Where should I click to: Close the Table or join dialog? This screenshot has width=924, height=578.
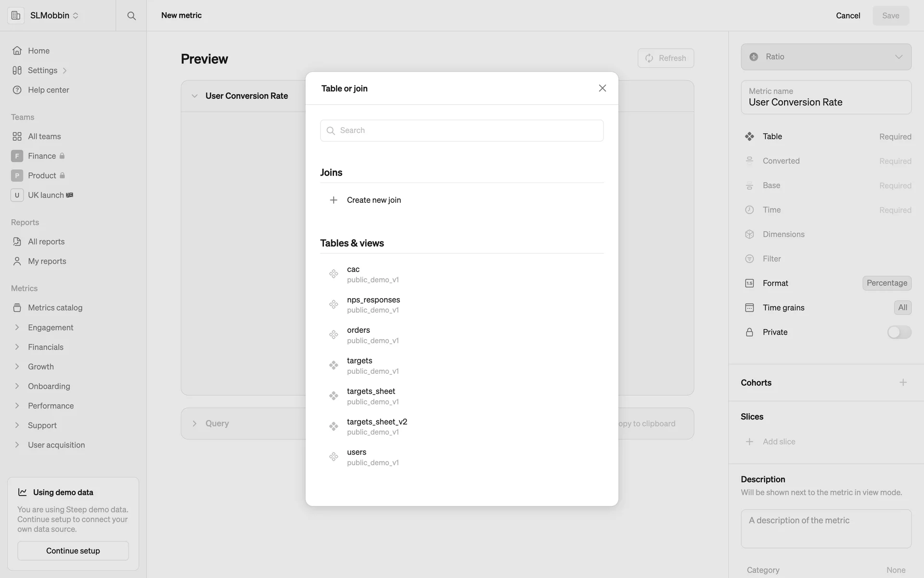click(602, 88)
